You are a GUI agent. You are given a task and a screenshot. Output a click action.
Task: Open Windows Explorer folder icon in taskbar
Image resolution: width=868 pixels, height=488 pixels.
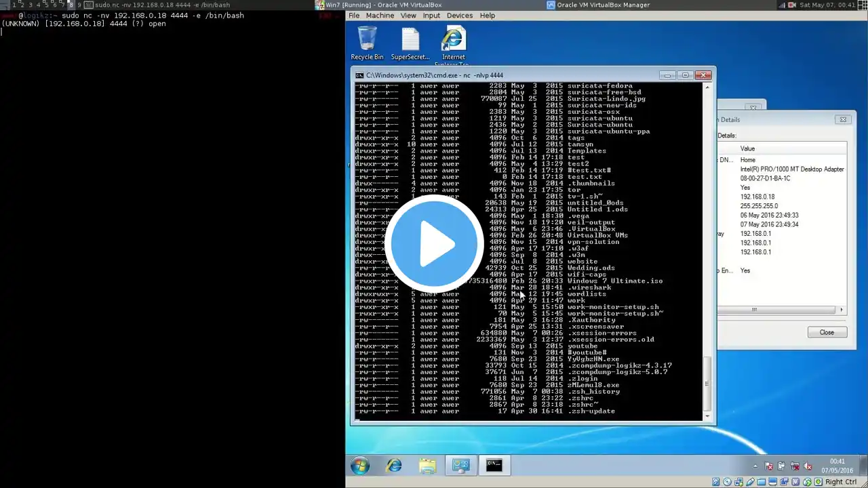click(x=427, y=466)
